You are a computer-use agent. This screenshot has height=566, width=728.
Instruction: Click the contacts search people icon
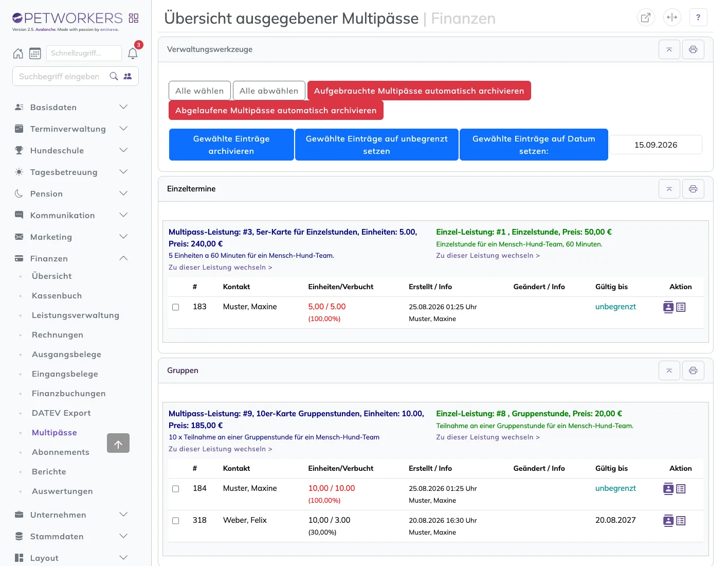click(128, 76)
